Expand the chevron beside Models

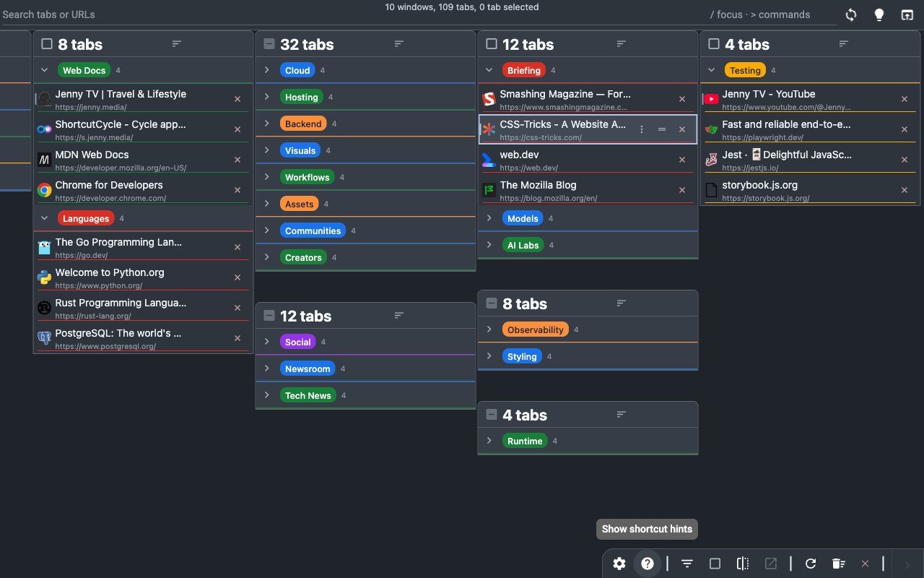(489, 218)
